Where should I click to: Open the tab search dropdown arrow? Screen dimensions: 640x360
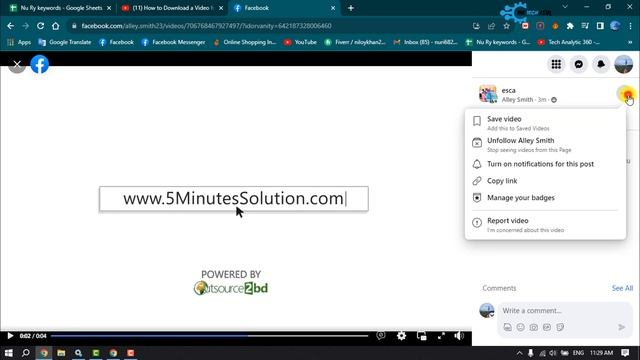(565, 7)
